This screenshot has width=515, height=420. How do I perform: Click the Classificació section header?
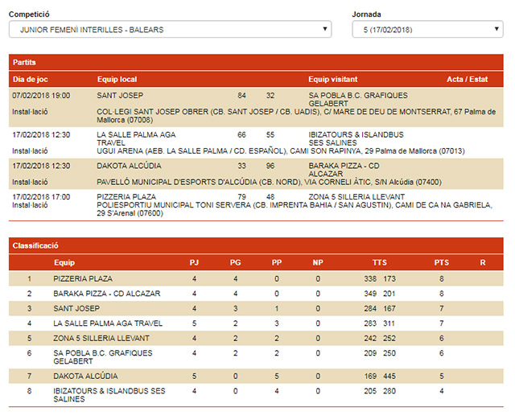tap(35, 246)
